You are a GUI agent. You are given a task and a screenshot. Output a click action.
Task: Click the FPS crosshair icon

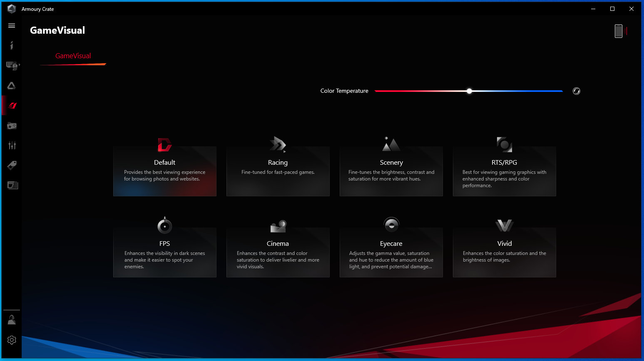[164, 225]
